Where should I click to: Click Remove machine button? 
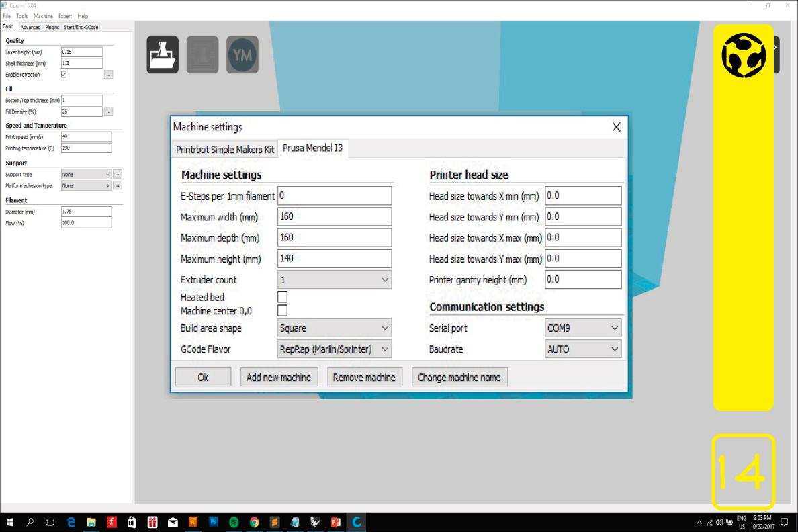(364, 378)
